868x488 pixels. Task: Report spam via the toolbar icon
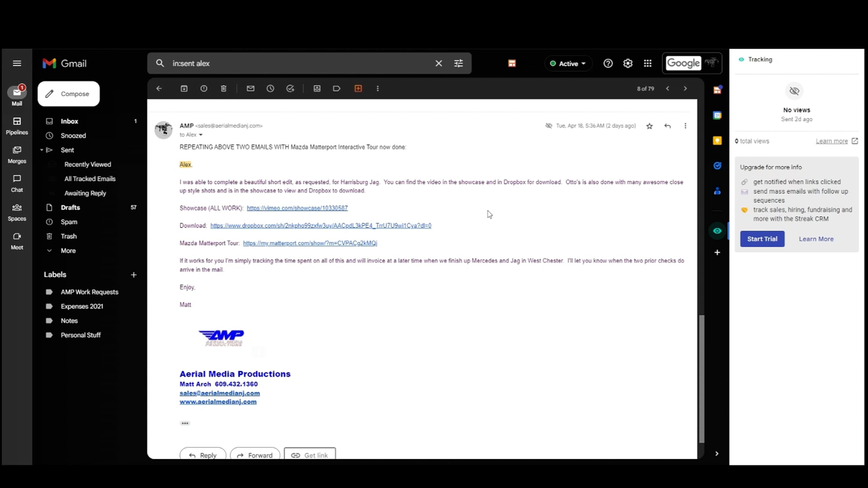tap(204, 89)
